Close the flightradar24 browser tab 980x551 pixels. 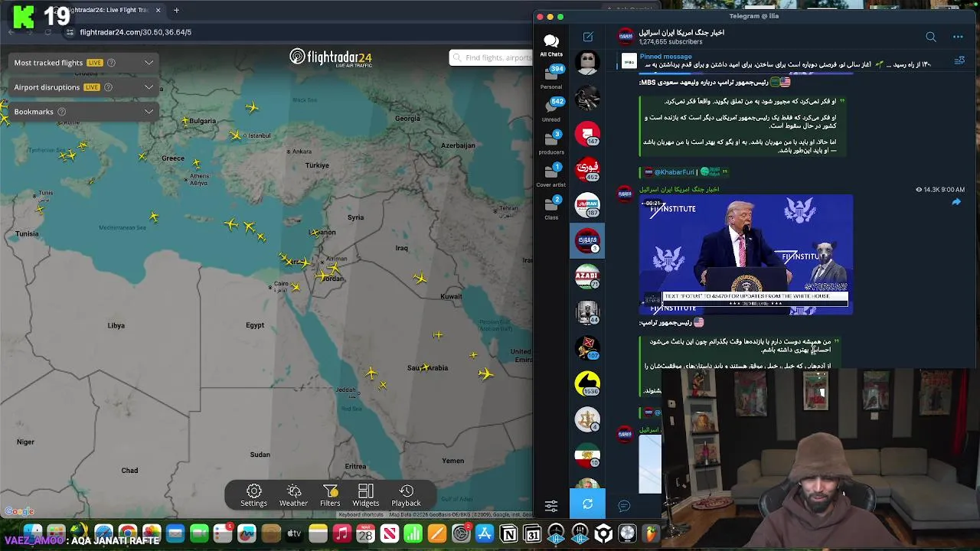(x=158, y=10)
